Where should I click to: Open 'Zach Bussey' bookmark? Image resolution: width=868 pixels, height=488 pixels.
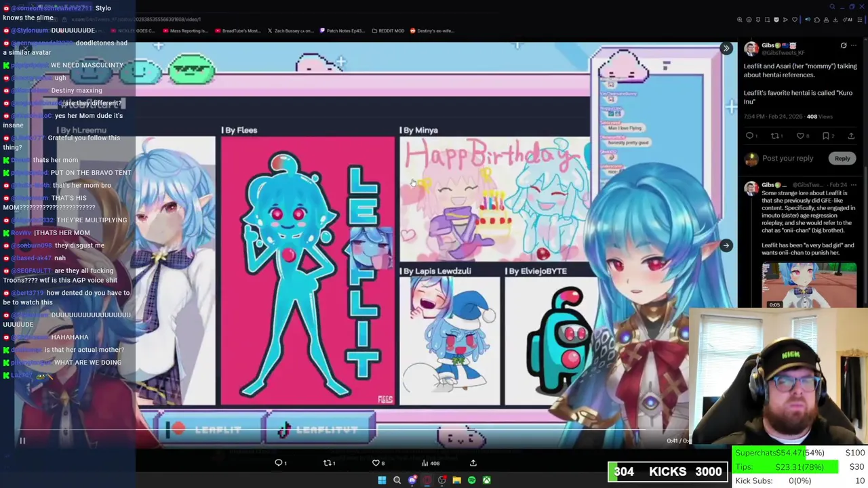pyautogui.click(x=290, y=30)
